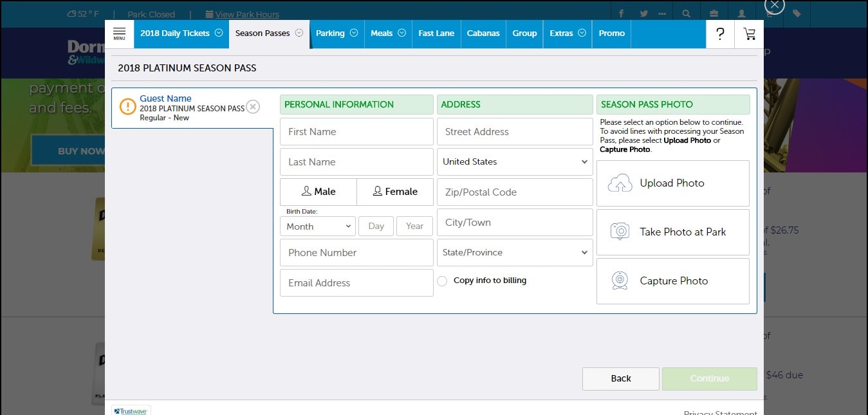Image resolution: width=868 pixels, height=415 pixels.
Task: Open the View Park Hours link
Action: (247, 14)
